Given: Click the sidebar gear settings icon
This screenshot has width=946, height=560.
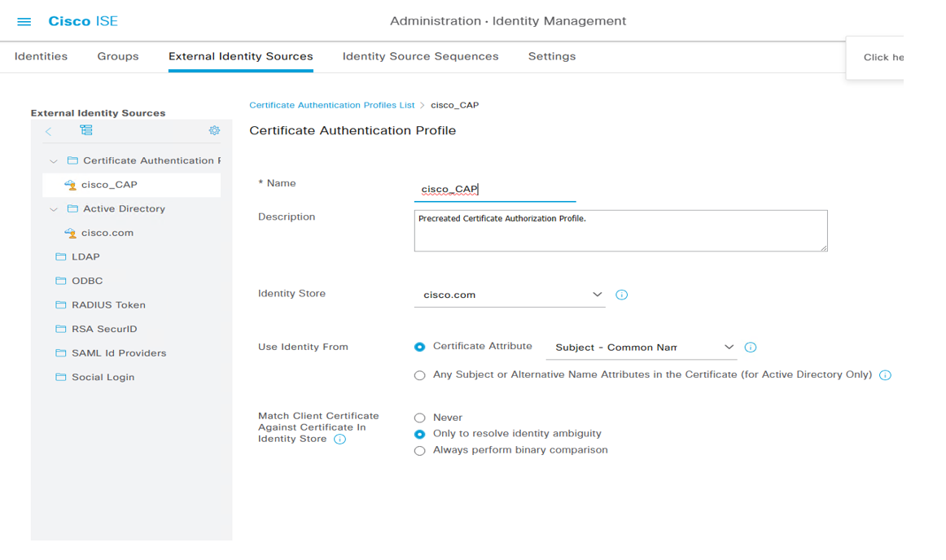Looking at the screenshot, I should point(214,130).
